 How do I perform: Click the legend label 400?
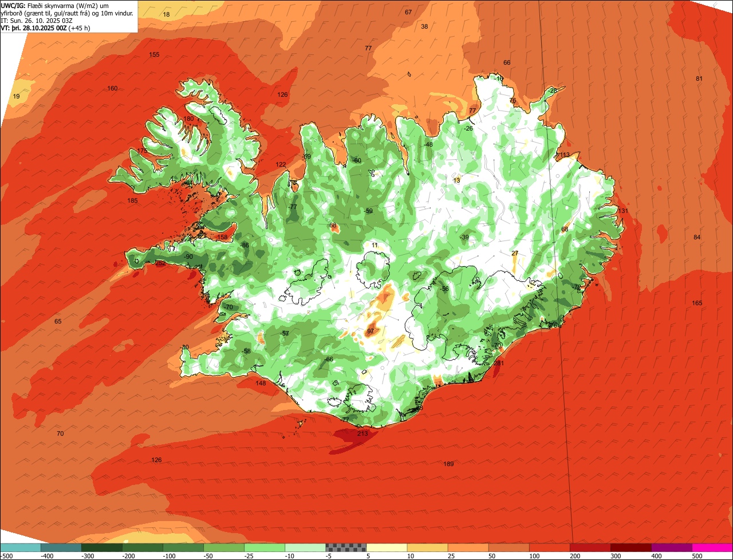(657, 556)
